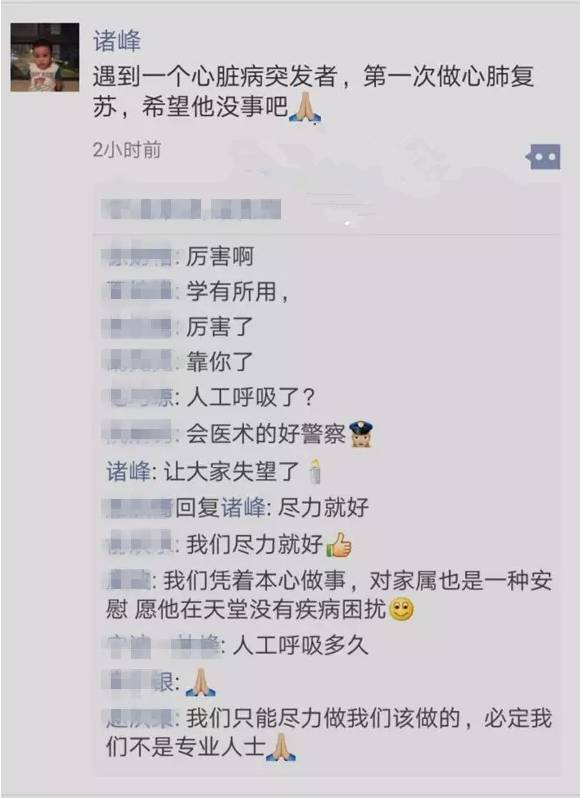Open 诸峰's name in 让大家失望了 comment
This screenshot has height=798, width=580.
[x=128, y=471]
